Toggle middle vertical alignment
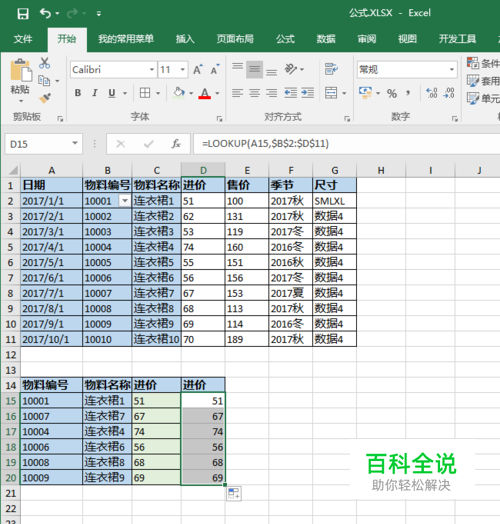This screenshot has width=500, height=524. 254,69
